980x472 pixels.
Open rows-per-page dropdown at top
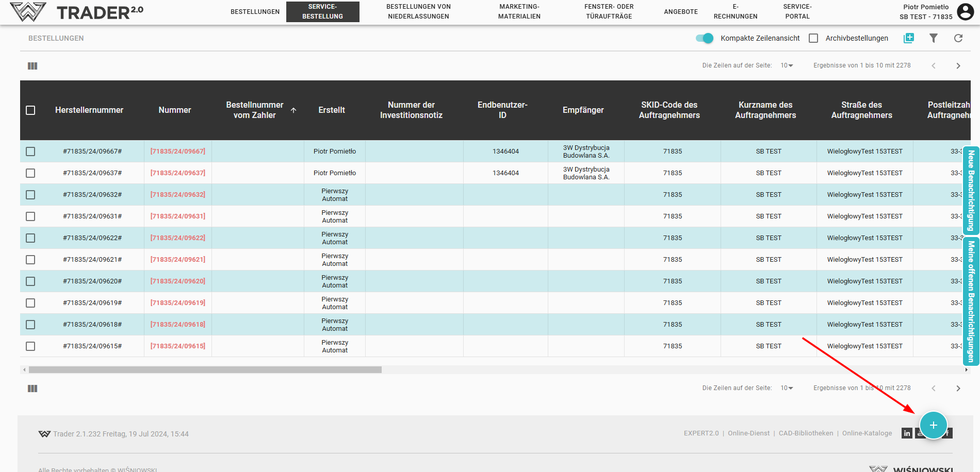point(787,65)
